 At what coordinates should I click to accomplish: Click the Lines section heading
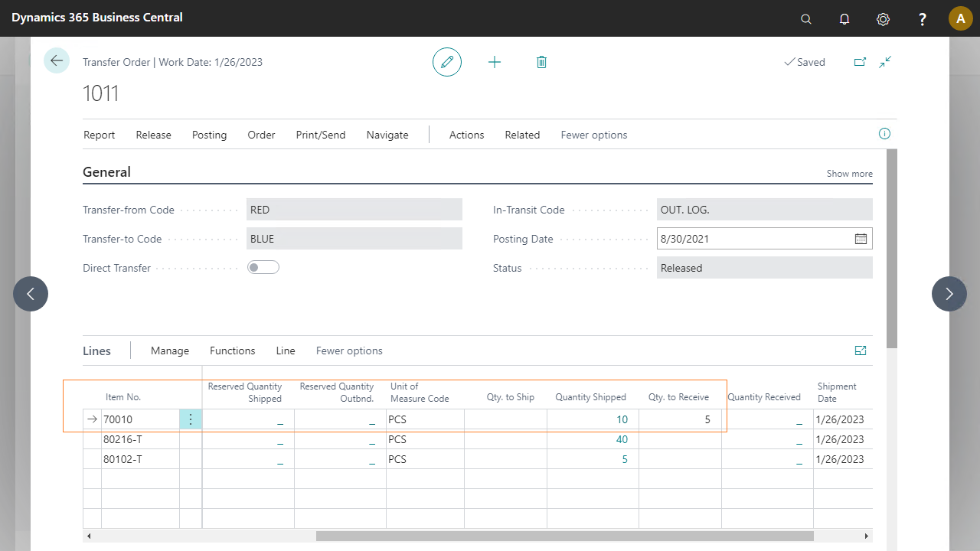click(x=96, y=350)
